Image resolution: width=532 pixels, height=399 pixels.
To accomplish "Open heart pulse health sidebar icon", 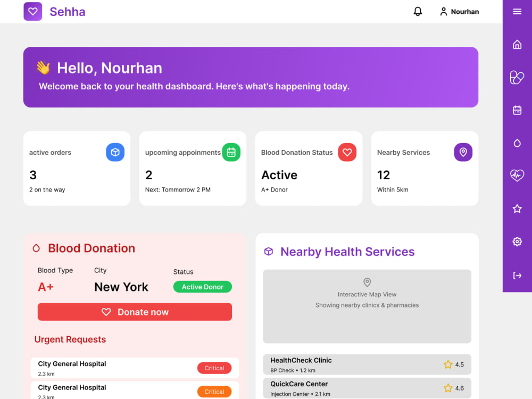I will (x=517, y=176).
